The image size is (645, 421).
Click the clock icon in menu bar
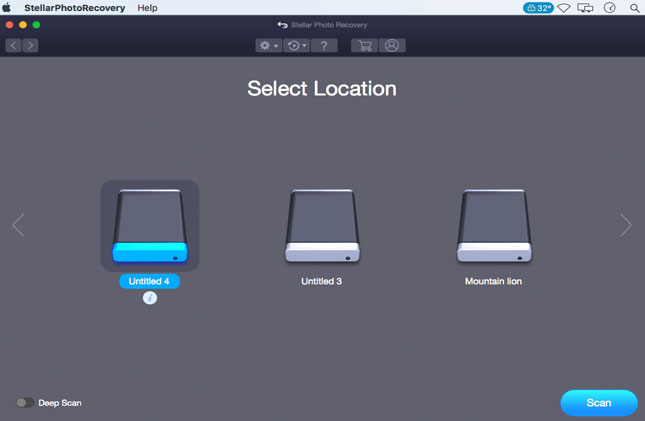coord(610,8)
